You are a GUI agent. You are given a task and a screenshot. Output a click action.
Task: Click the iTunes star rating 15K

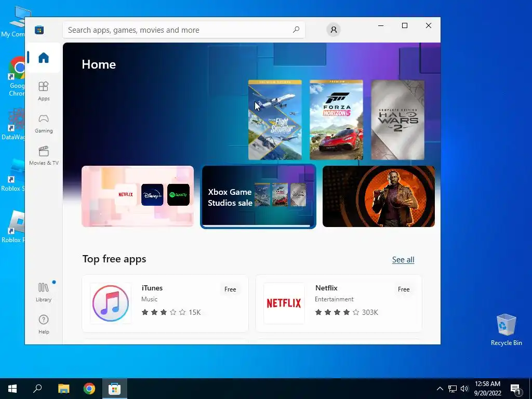coord(171,312)
